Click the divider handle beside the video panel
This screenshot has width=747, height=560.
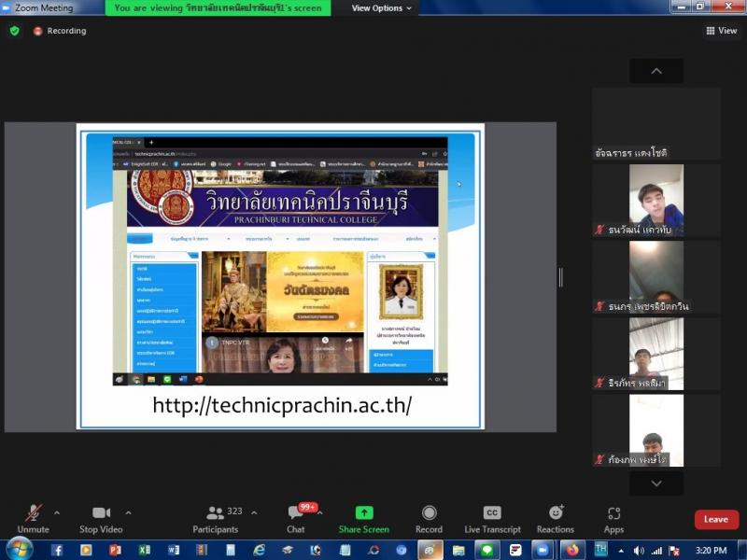click(561, 277)
